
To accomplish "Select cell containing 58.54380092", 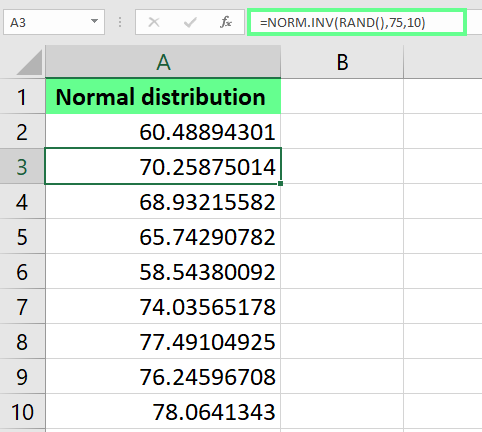I will pyautogui.click(x=163, y=272).
